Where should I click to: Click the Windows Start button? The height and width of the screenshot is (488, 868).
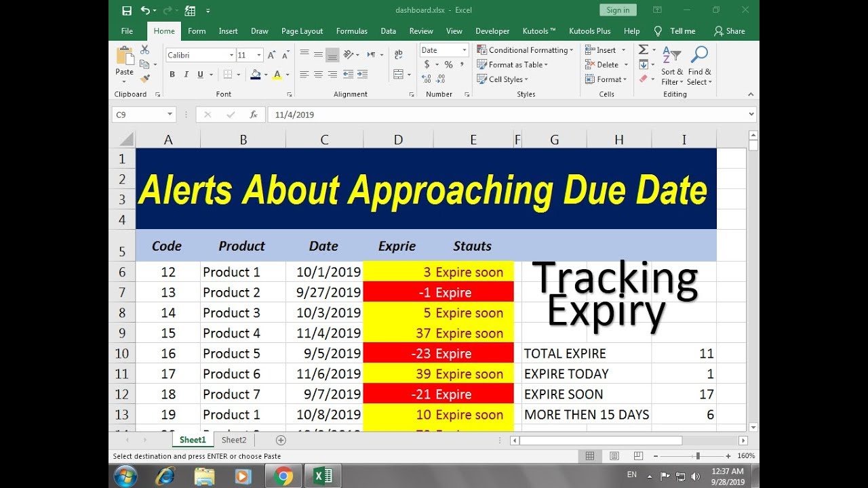point(126,476)
